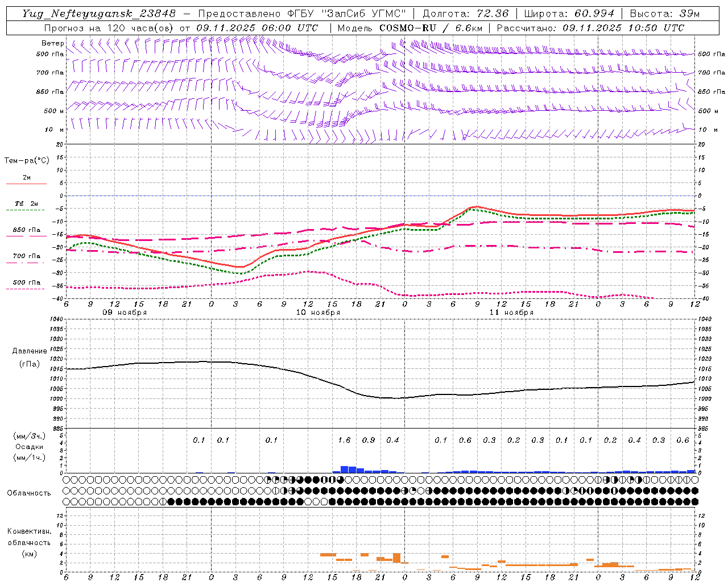Click the tallest orange convective cloud bar
Image resolution: width=728 pixels, height=582 pixels.
[x=396, y=558]
